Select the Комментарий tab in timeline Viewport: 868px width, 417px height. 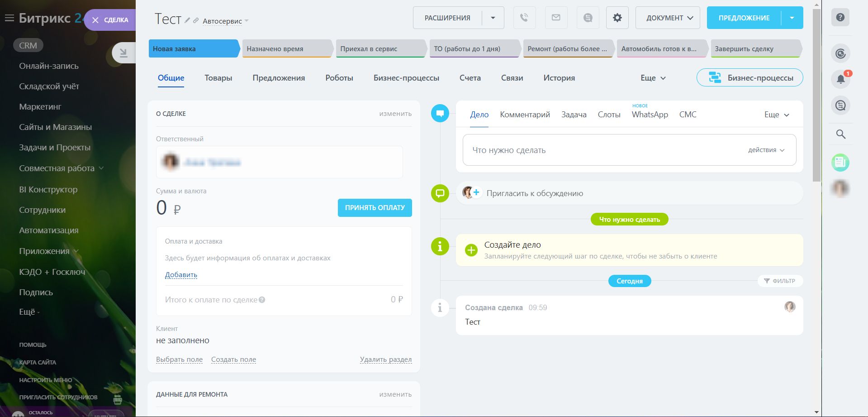click(525, 115)
